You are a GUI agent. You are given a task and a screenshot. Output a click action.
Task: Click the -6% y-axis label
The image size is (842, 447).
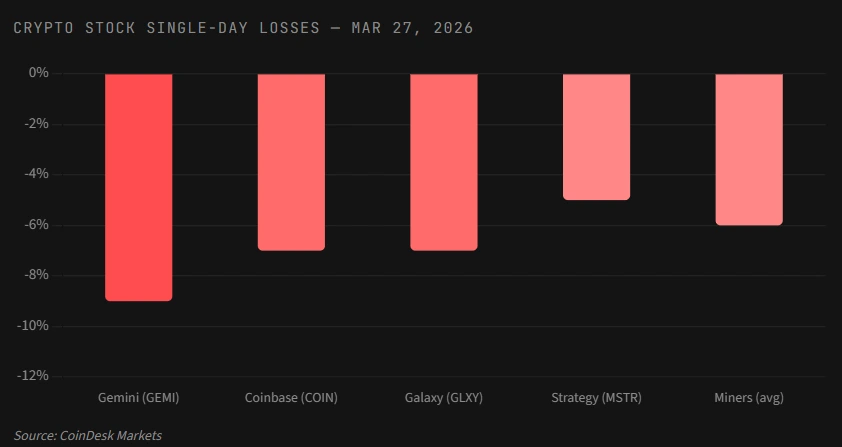click(x=37, y=225)
